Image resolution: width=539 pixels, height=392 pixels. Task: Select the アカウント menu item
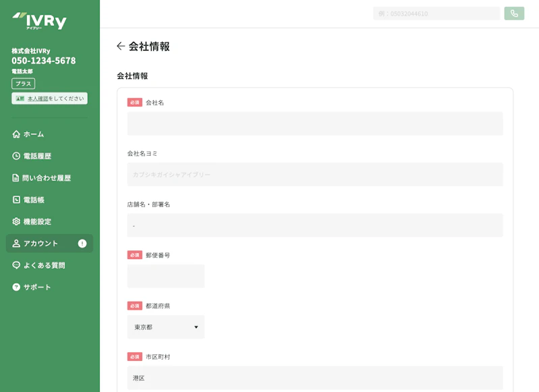(x=49, y=244)
